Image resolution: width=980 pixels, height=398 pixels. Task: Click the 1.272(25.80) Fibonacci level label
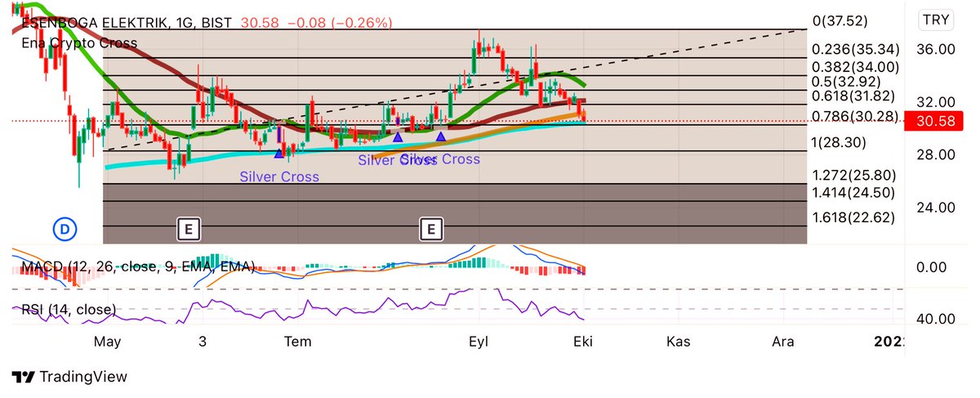coord(855,175)
